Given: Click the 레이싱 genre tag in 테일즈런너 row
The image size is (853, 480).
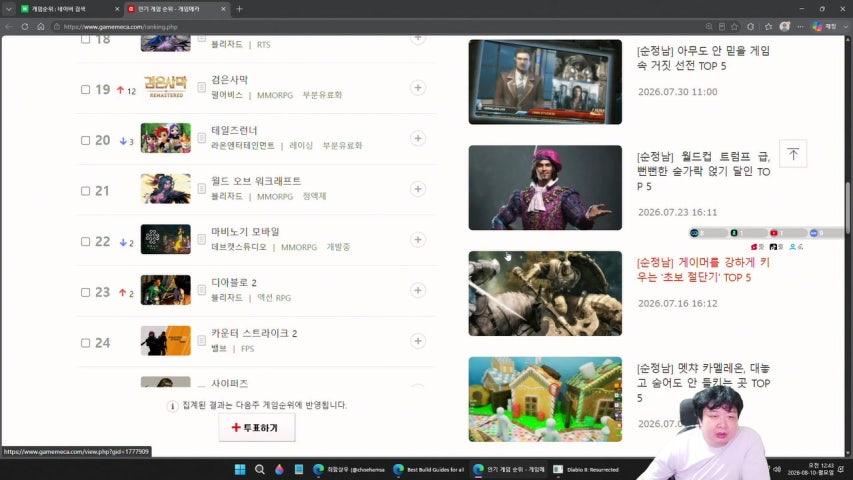Looking at the screenshot, I should tap(301, 145).
